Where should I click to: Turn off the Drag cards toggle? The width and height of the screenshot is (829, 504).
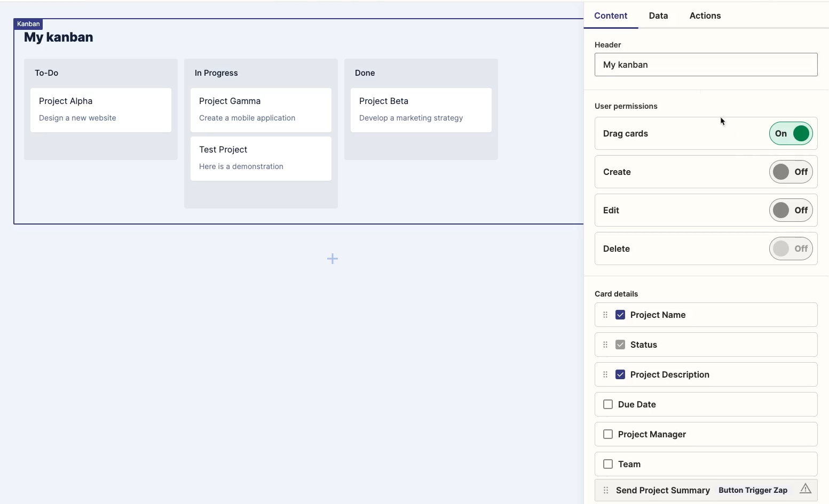tap(791, 133)
